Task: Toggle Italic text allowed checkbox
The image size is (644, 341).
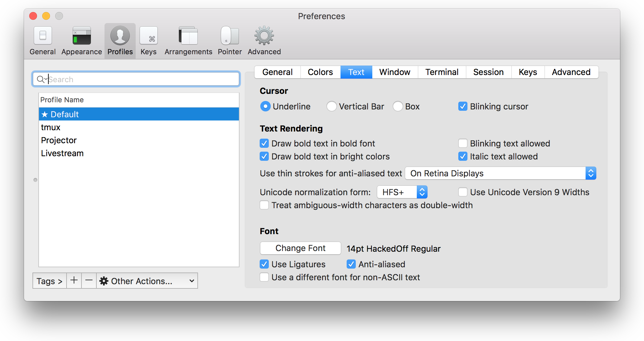Action: 463,157
